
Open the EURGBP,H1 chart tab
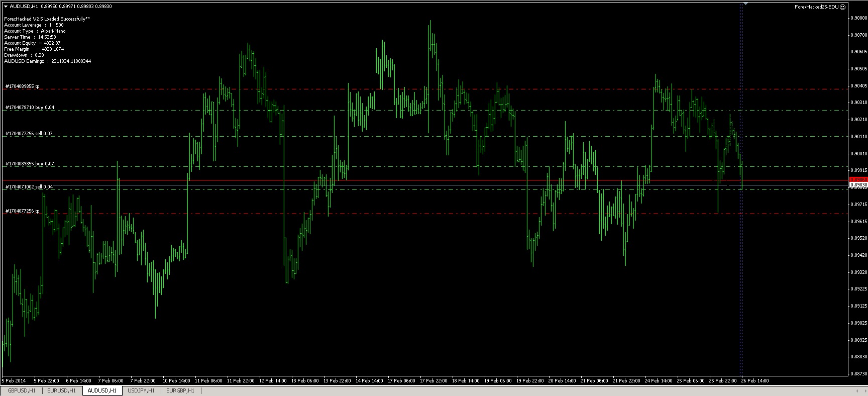(180, 390)
